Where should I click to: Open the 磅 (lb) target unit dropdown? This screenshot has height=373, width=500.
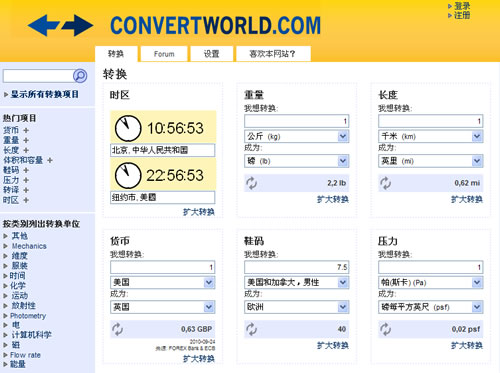click(x=297, y=161)
